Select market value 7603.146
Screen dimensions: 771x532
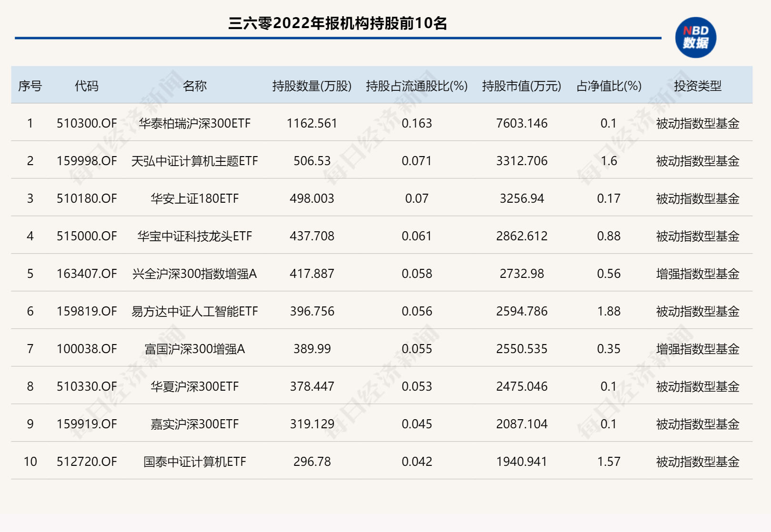pyautogui.click(x=522, y=124)
